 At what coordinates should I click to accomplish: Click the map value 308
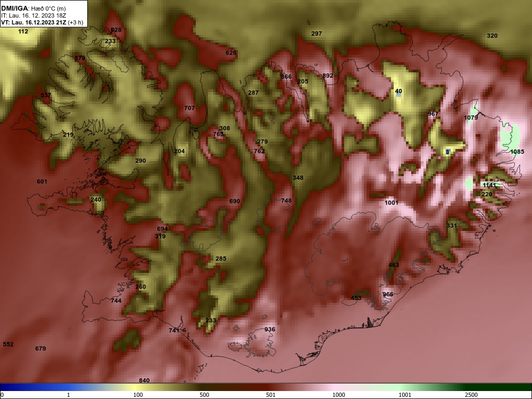click(225, 128)
